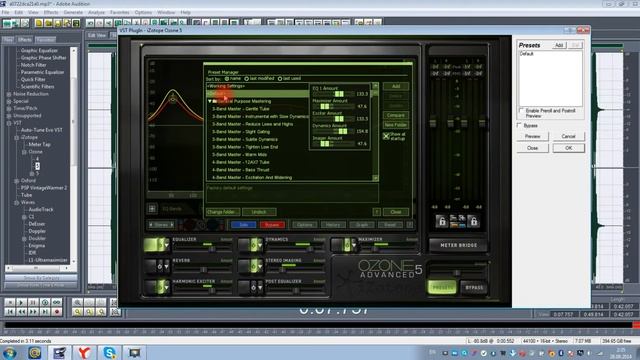Screen dimensions: 640x360
Task: Click the Edit Waveform View icon in Audition toolbar
Action: tap(7, 23)
